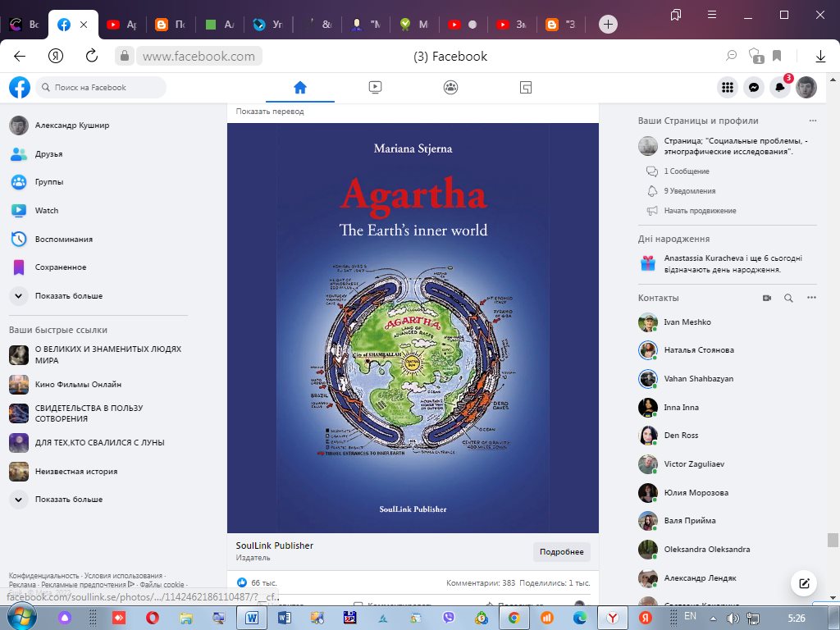Open a new browser tab plus button

[608, 24]
